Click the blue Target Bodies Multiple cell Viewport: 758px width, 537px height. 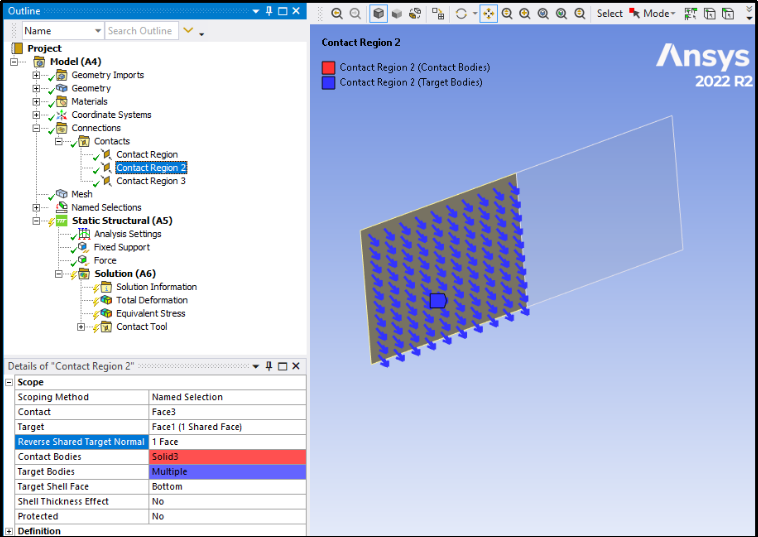pyautogui.click(x=228, y=472)
